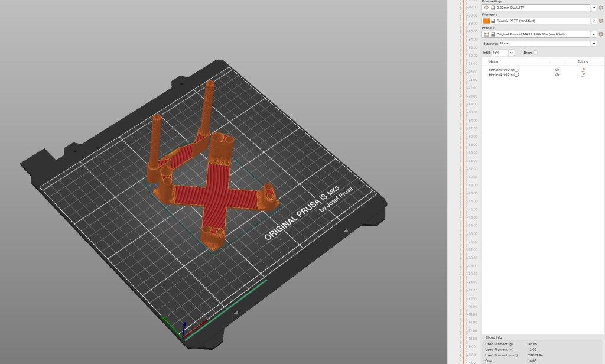Click printer icon in Printer preset field
This screenshot has width=605, height=364.
click(x=486, y=34)
